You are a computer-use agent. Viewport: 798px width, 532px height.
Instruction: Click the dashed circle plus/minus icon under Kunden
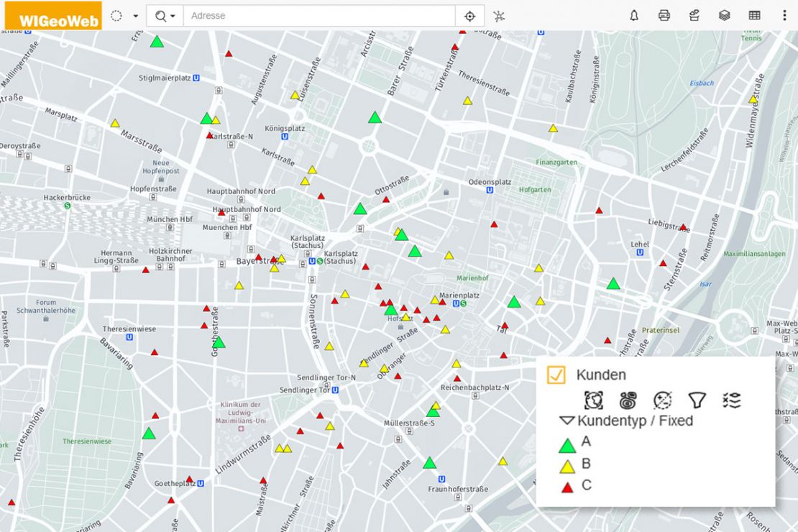tap(663, 400)
